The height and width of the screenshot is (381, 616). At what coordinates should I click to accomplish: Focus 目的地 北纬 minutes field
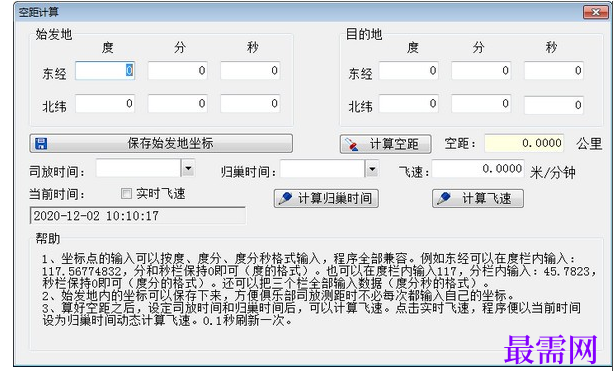481,104
